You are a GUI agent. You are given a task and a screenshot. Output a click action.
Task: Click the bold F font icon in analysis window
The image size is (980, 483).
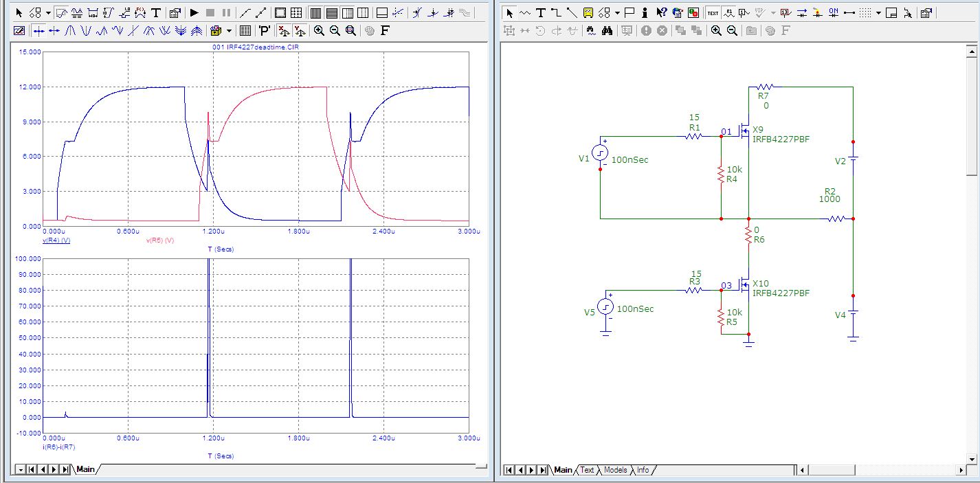pos(385,30)
